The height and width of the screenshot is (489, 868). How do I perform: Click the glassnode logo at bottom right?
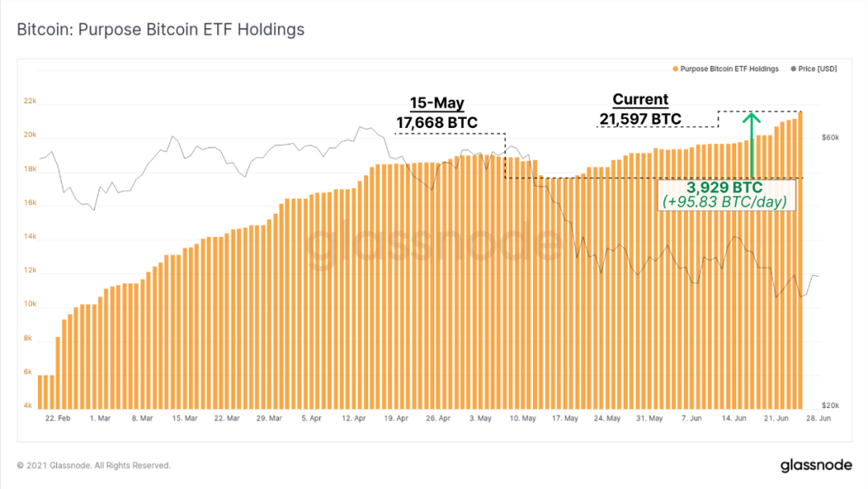(816, 465)
